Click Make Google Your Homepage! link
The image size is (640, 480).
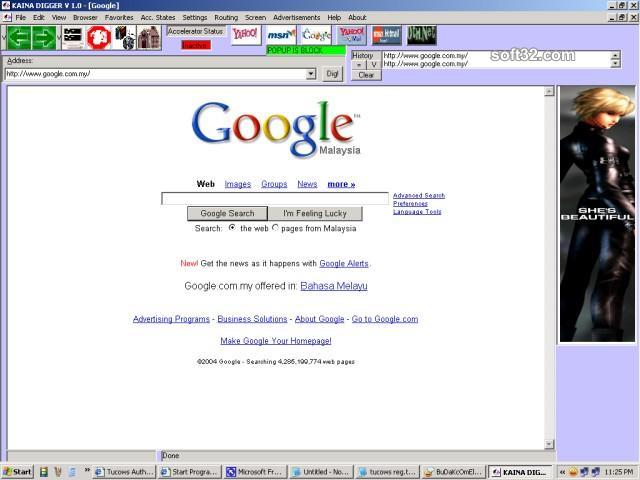(276, 341)
